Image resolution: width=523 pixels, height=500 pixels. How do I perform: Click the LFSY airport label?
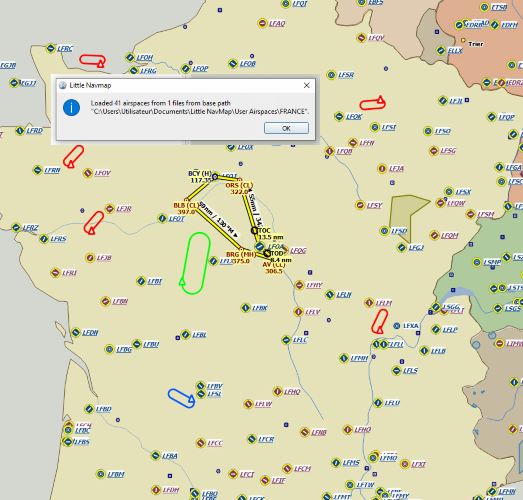click(x=374, y=205)
